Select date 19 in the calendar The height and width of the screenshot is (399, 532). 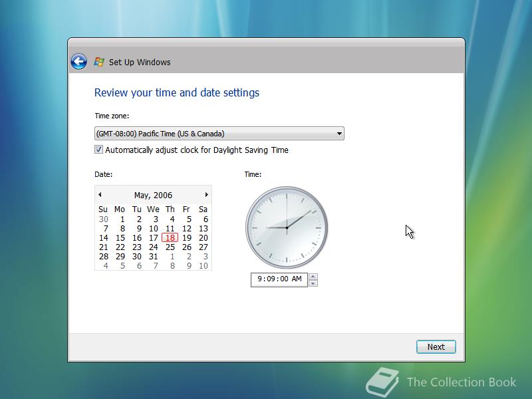[x=187, y=238]
